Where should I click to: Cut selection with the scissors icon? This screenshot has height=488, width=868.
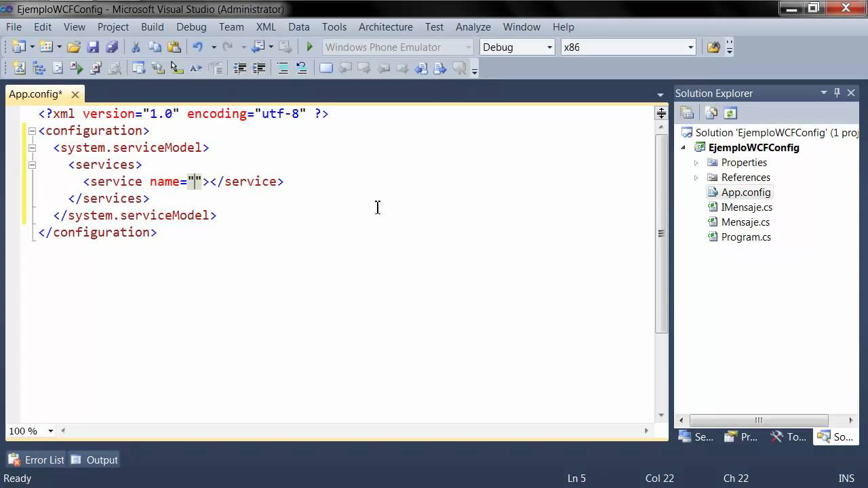pyautogui.click(x=136, y=47)
